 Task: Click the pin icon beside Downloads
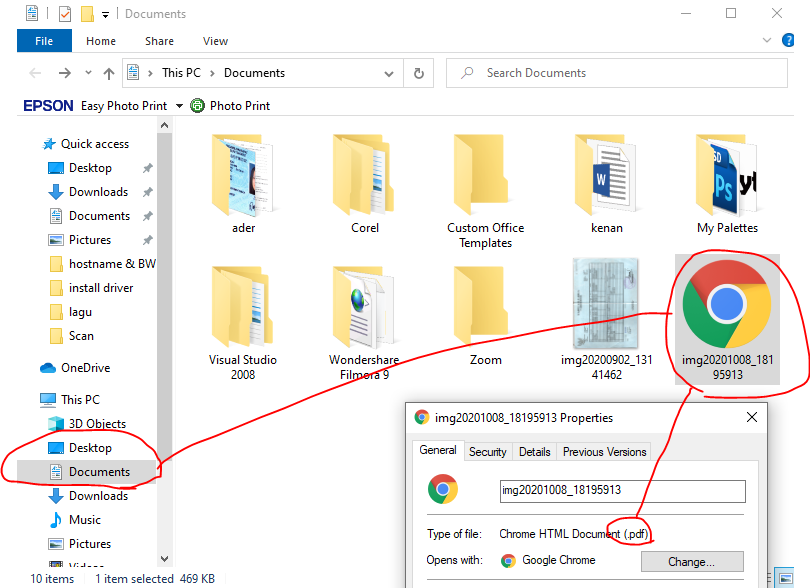pyautogui.click(x=148, y=192)
